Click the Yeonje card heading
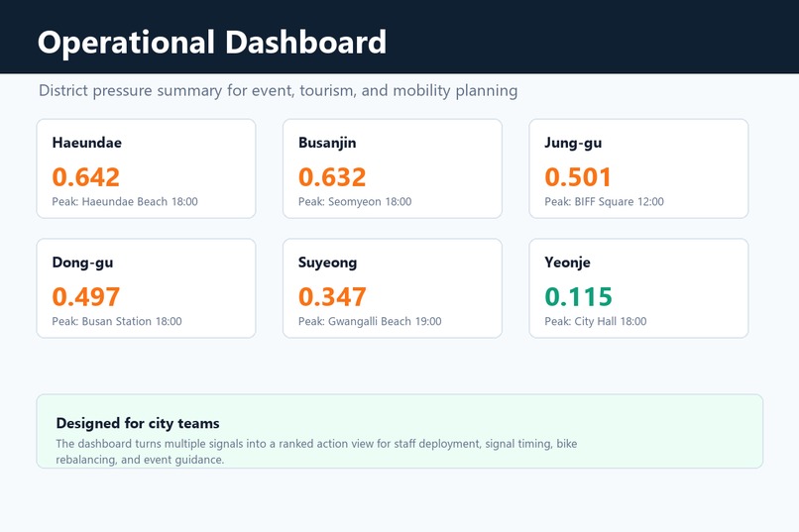The width and height of the screenshot is (799, 532). [x=568, y=263]
